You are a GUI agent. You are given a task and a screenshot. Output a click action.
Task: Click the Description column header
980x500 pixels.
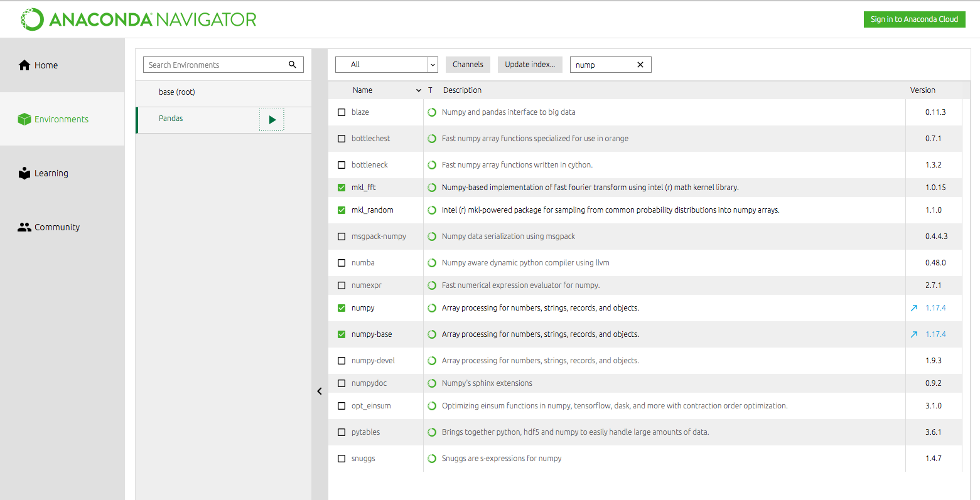[462, 90]
